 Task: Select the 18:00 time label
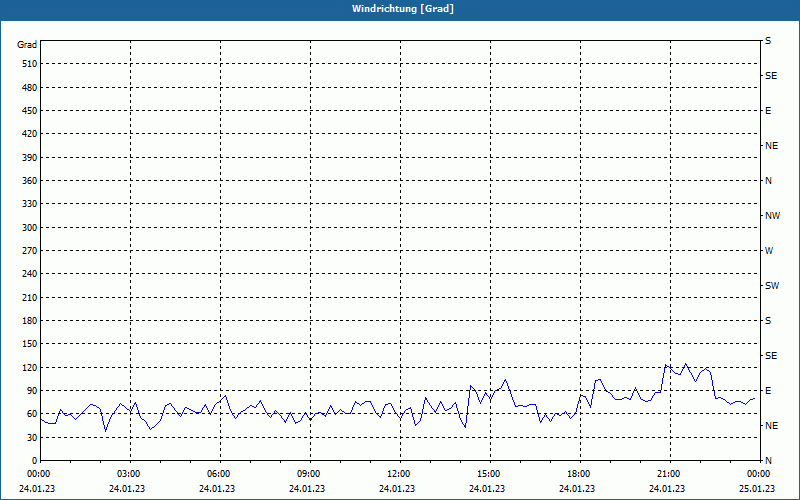pyautogui.click(x=579, y=474)
